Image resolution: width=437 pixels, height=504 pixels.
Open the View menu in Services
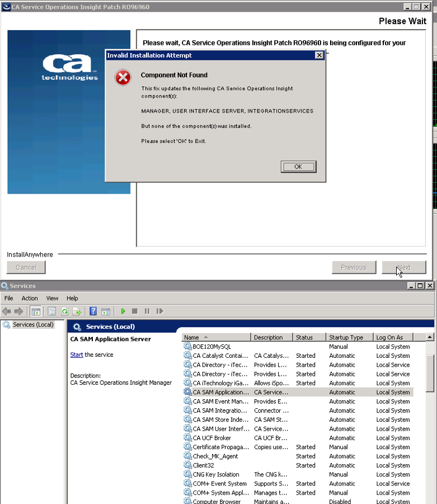coord(52,298)
